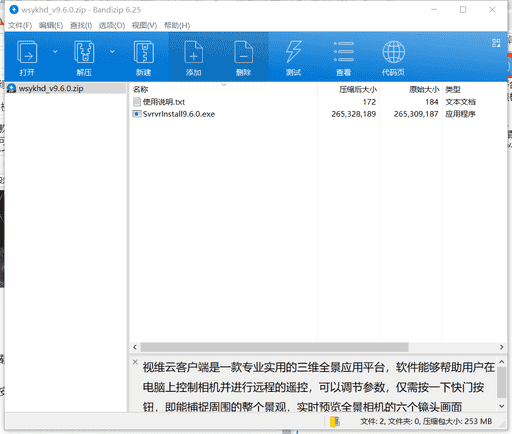Select the SvrvrInstall9.6.0.exe file row
The width and height of the screenshot is (512, 434).
pyautogui.click(x=318, y=114)
